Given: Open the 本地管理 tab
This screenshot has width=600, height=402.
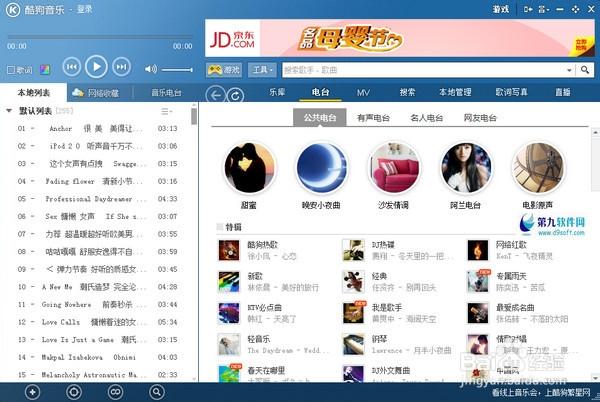Looking at the screenshot, I should point(455,92).
